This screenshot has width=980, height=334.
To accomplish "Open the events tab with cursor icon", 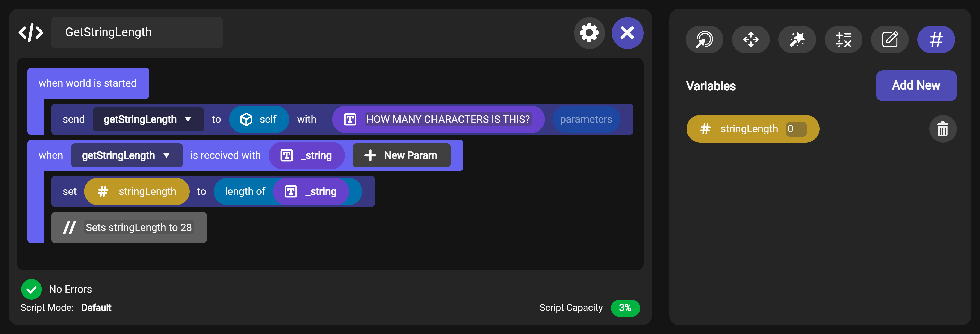I will click(704, 40).
